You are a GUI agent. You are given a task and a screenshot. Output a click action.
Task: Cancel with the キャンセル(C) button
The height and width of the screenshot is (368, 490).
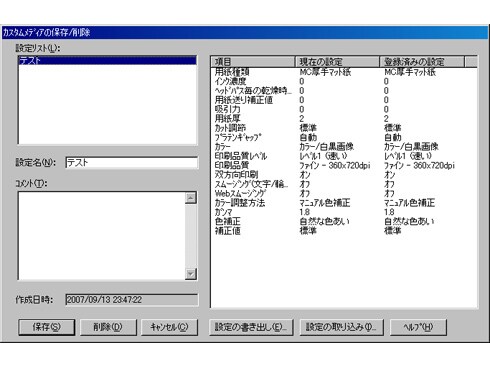pos(169,327)
